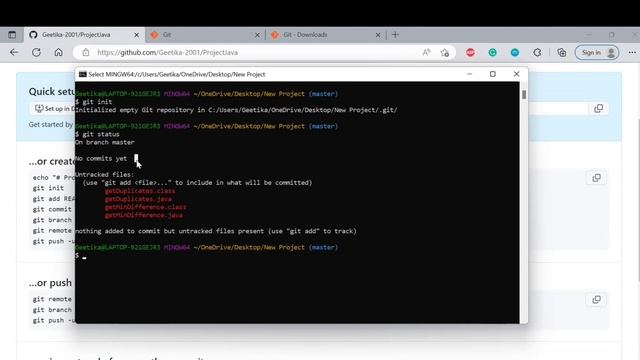640x360 pixels.
Task: Minimize the MINGW64 terminal window
Action: point(469,74)
